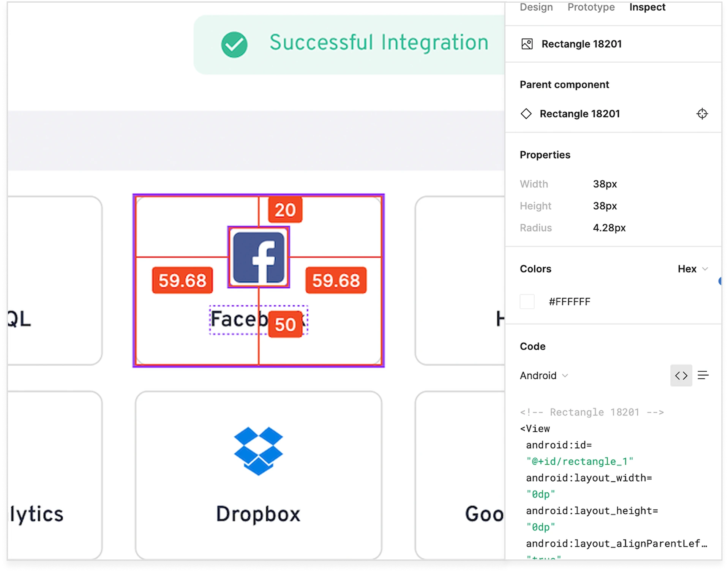
Task: Open the Android code language dropdown
Action: [x=543, y=376]
